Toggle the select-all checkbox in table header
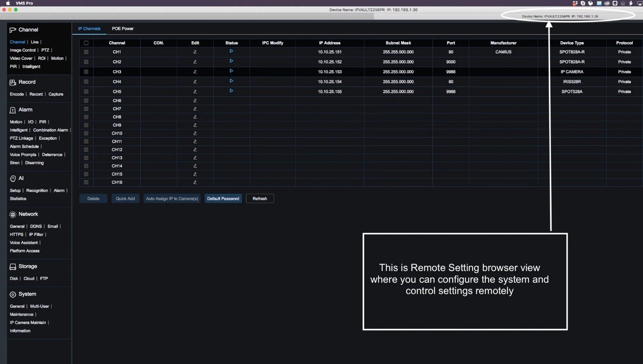 point(86,43)
